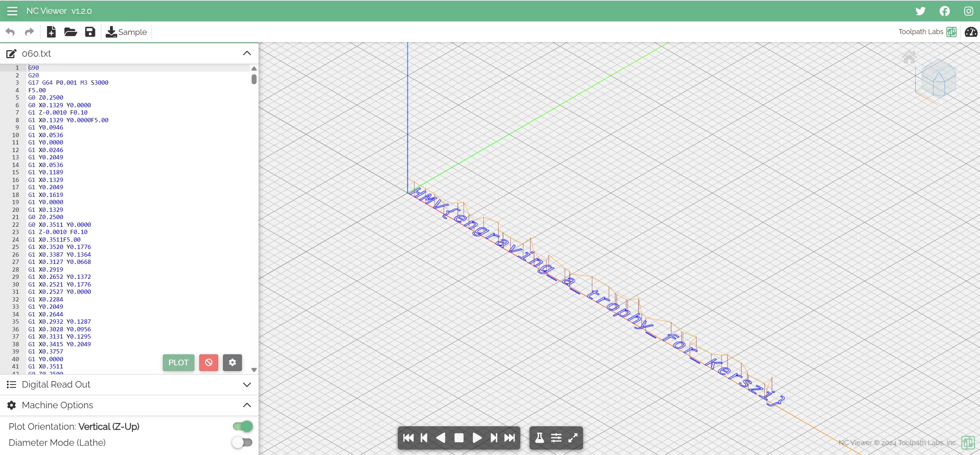The width and height of the screenshot is (980, 455).
Task: Step forward one toolpath move
Action: 494,438
